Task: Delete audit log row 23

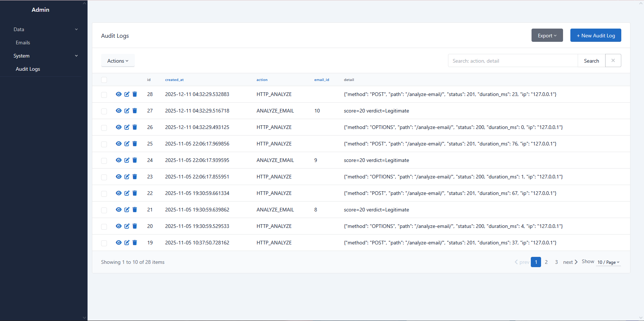Action: point(135,177)
